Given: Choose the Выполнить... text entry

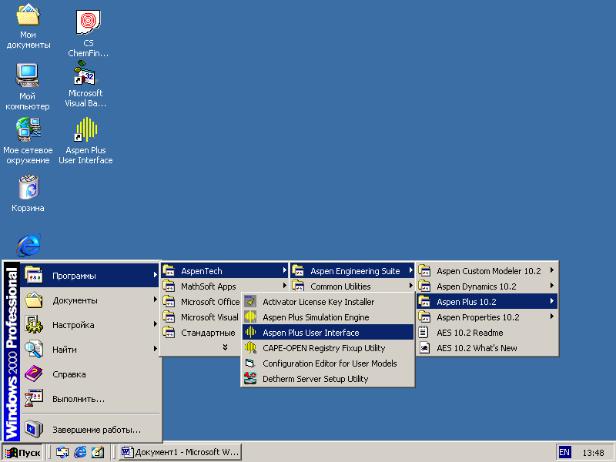Looking at the screenshot, I should click(79, 399).
